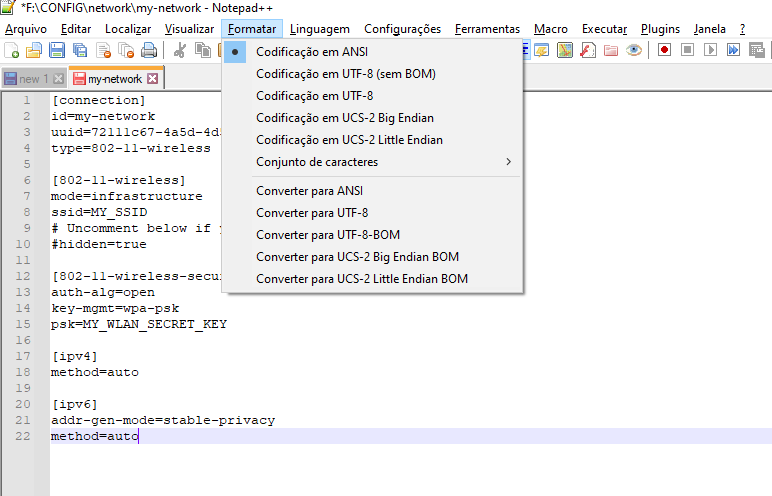Image resolution: width=772 pixels, height=496 pixels.
Task: Open the Configurações menu
Action: [403, 29]
